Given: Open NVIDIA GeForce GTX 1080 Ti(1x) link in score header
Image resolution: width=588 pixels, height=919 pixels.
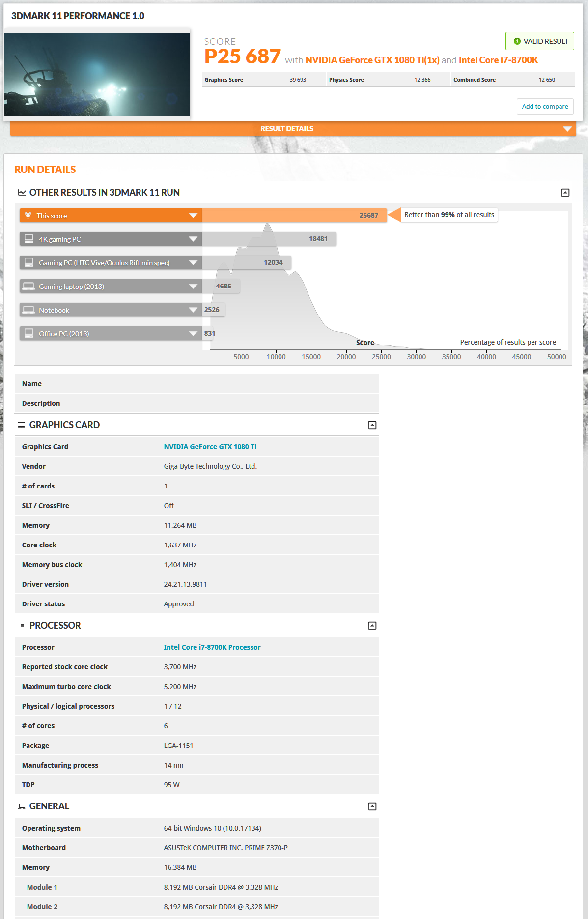Looking at the screenshot, I should tap(372, 60).
